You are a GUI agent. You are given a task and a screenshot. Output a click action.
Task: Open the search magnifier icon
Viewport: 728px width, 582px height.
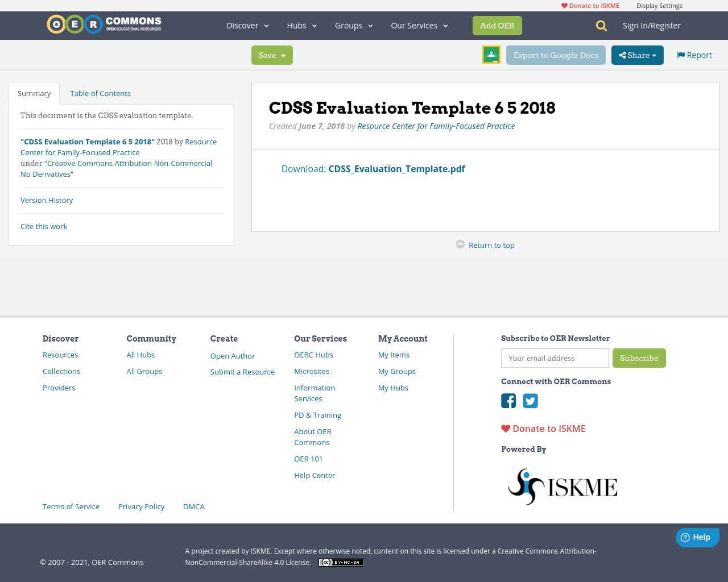click(600, 25)
